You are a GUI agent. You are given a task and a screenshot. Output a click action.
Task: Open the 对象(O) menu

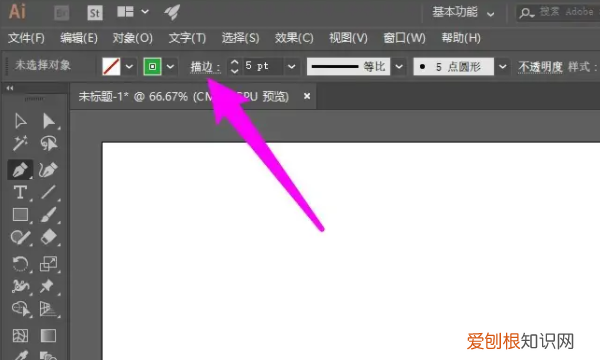tap(132, 38)
